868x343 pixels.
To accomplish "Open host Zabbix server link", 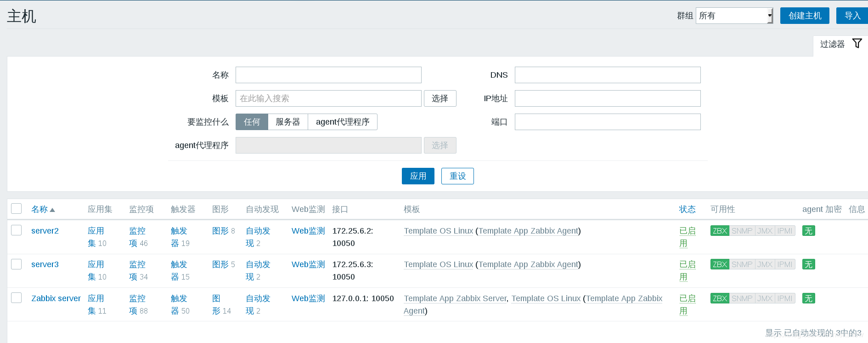I will click(56, 298).
